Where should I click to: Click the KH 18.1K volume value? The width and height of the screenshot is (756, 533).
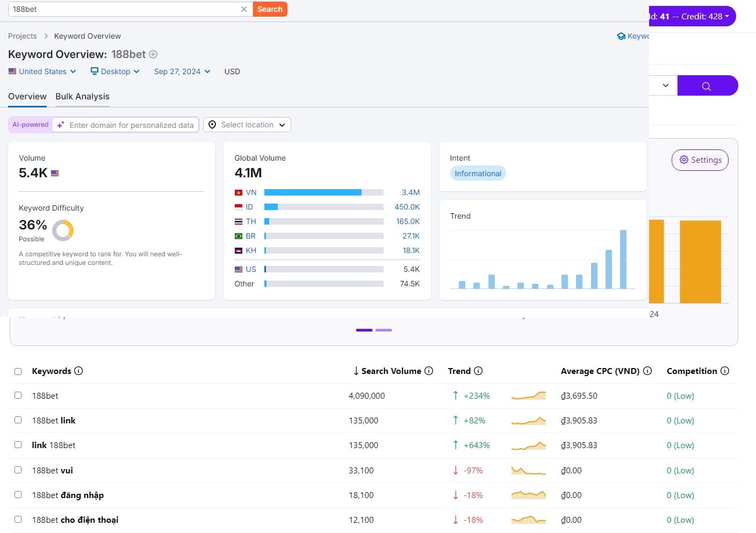[411, 250]
